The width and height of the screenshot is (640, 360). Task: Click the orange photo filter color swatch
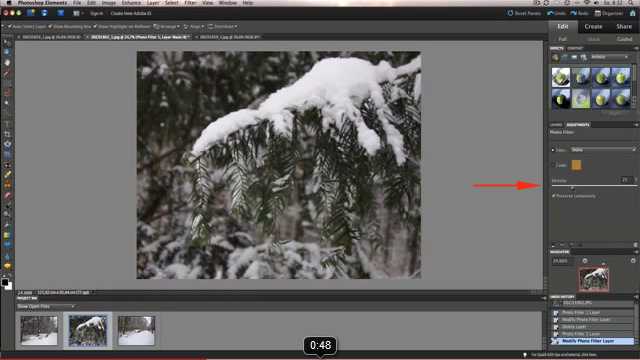tap(576, 165)
